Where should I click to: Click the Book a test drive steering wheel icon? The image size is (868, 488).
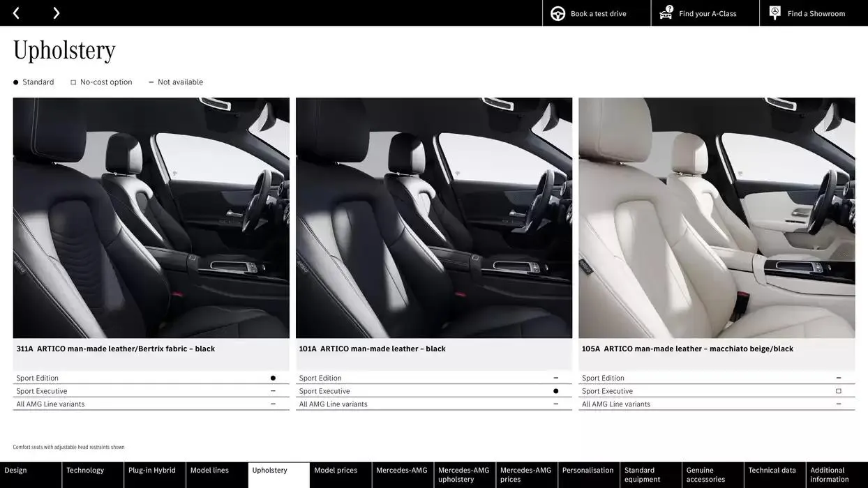(557, 13)
